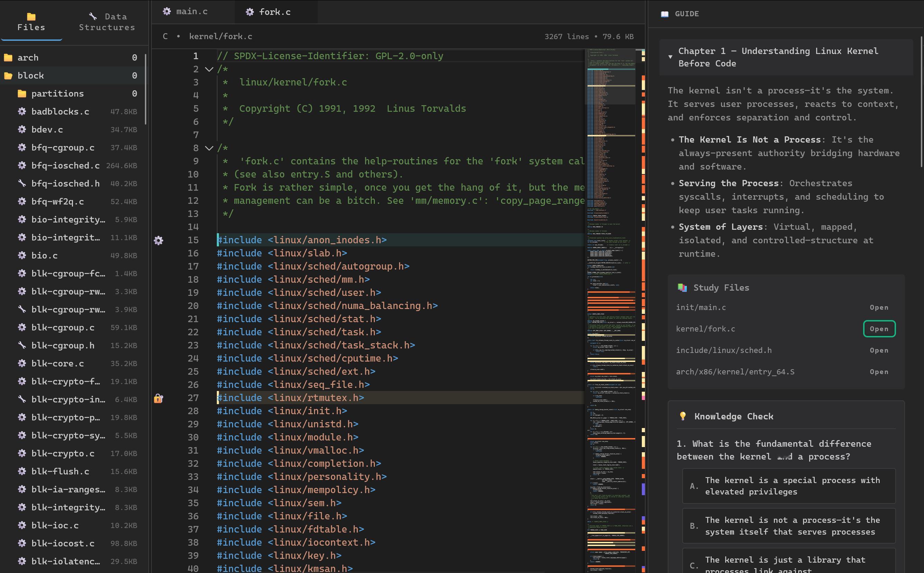Screen dimensions: 924x573
Task: Open arch/x86/kernel/entry_64.S study file
Action: [879, 372]
